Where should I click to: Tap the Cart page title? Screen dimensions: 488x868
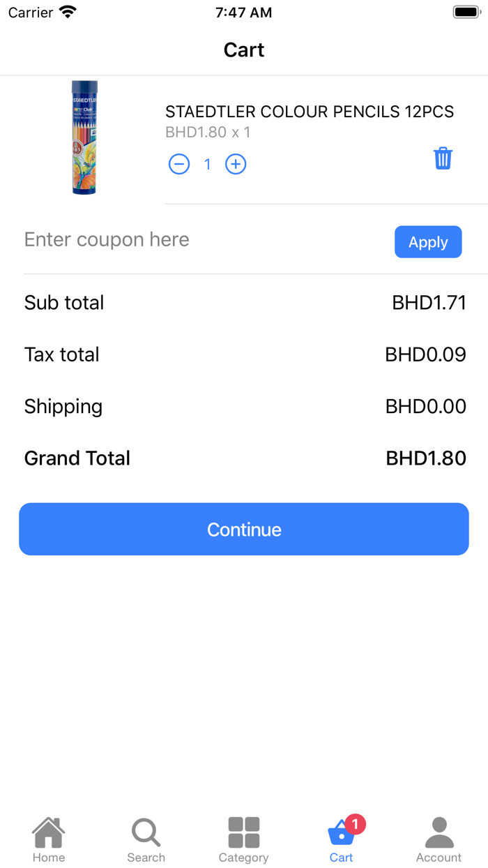click(244, 50)
